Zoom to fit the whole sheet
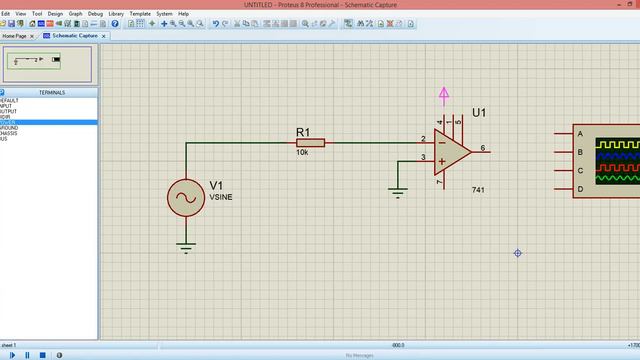 point(191,24)
